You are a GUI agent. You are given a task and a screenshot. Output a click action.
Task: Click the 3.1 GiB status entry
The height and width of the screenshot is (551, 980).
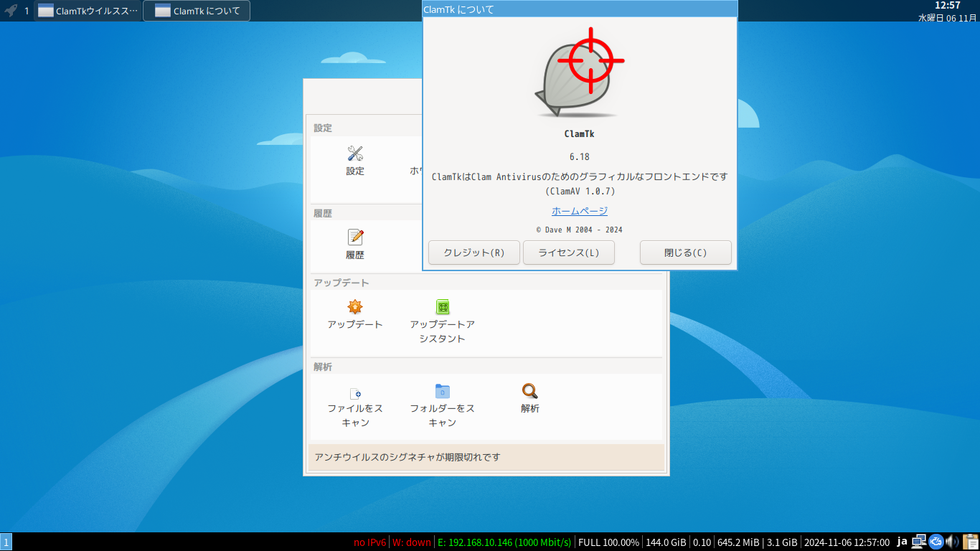(782, 542)
